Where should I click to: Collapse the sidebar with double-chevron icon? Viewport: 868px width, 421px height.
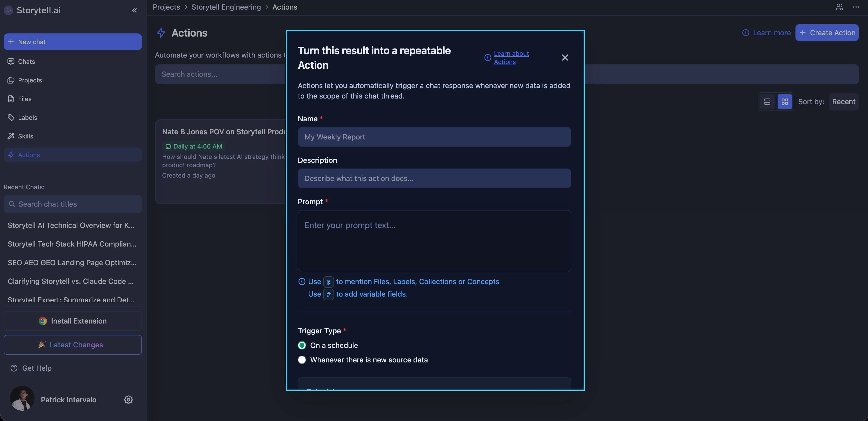click(x=134, y=10)
